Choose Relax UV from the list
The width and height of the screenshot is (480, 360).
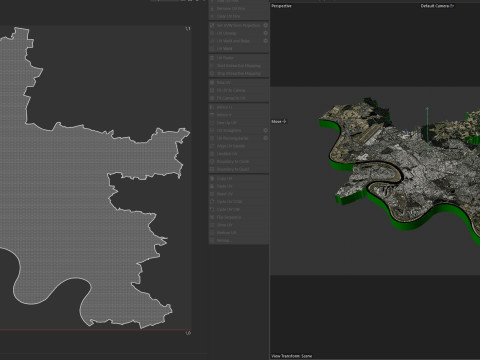point(238,82)
